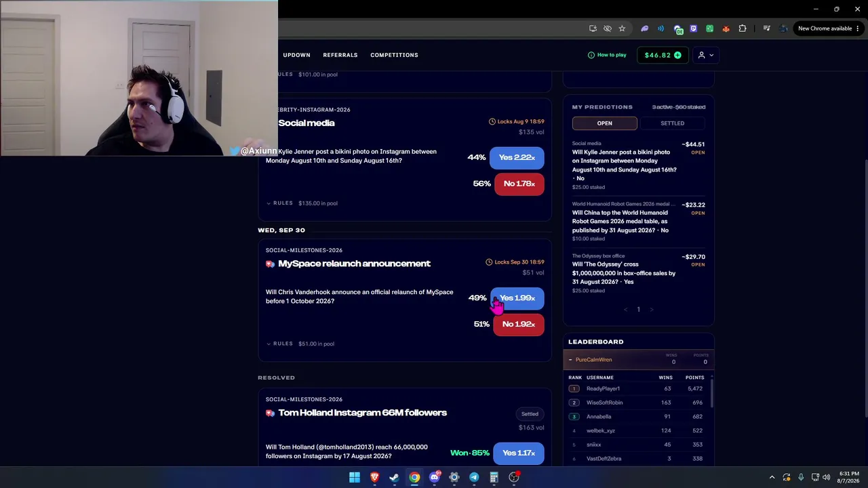Open the MySpace relaunch announcement market title

(x=354, y=264)
